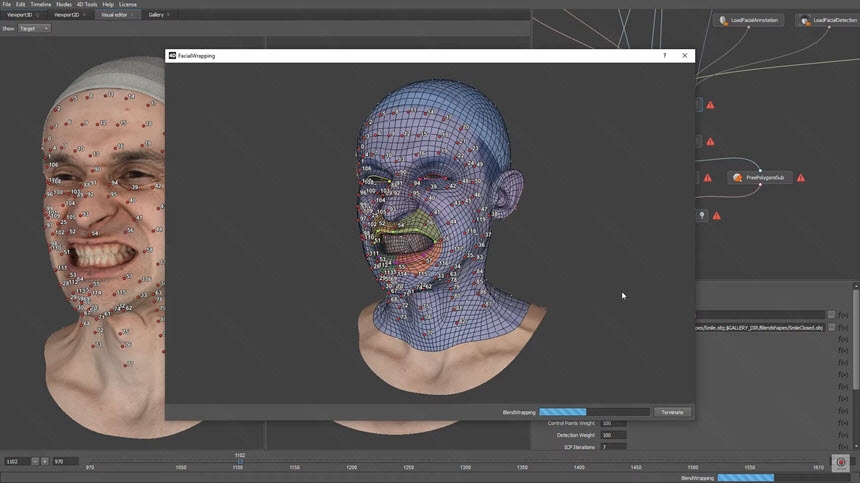This screenshot has height=483, width=860.
Task: Click the FacialWrapping title bar app icon
Action: [x=172, y=55]
